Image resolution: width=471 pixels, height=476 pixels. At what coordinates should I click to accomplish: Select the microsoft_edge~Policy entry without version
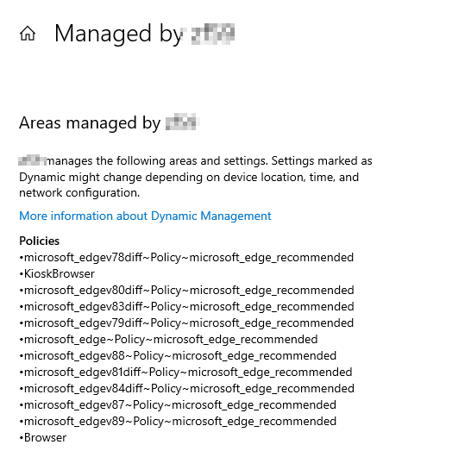click(168, 340)
